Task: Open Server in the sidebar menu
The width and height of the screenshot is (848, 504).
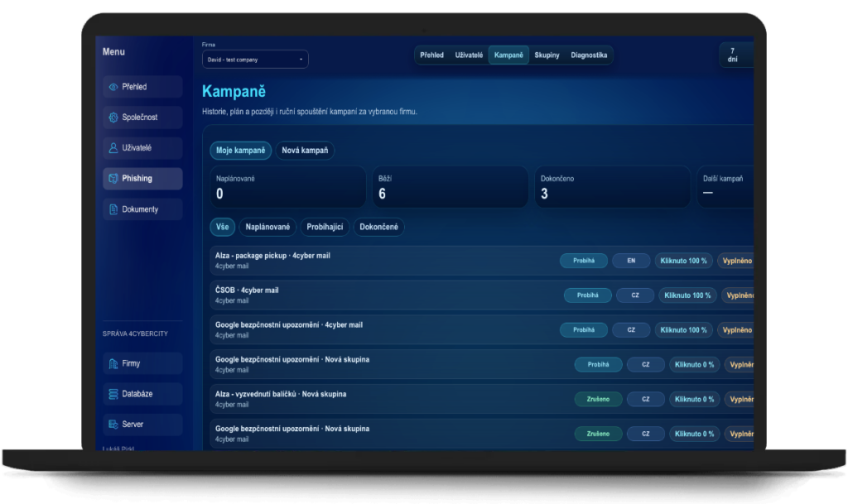Action: point(142,424)
